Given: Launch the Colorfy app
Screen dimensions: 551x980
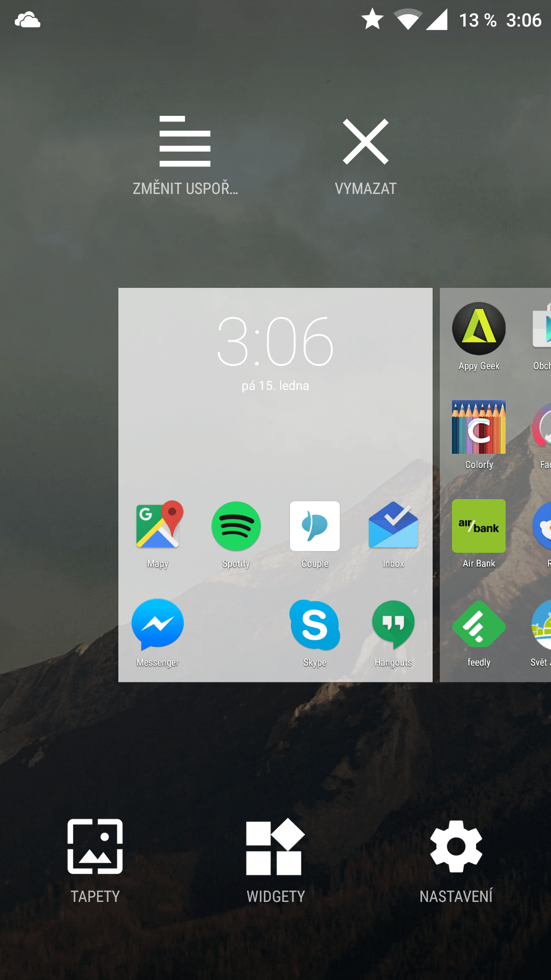Looking at the screenshot, I should [479, 427].
